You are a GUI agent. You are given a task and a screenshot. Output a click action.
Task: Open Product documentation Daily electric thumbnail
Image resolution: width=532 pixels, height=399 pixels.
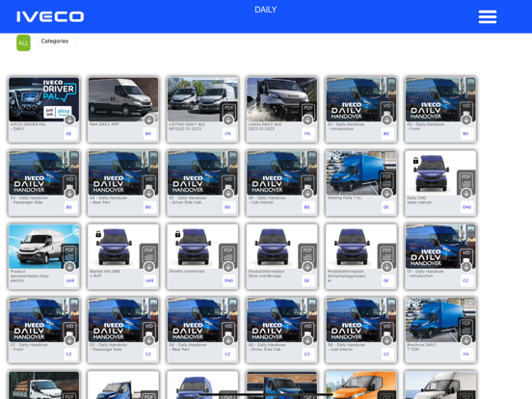click(43, 247)
